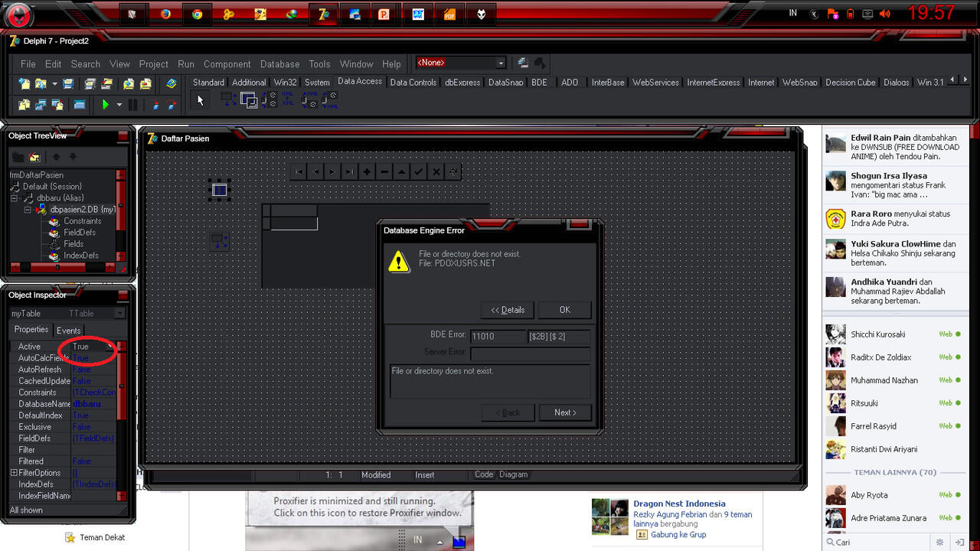The image size is (980, 551).
Task: Click the Help contents book icon
Action: point(172,83)
